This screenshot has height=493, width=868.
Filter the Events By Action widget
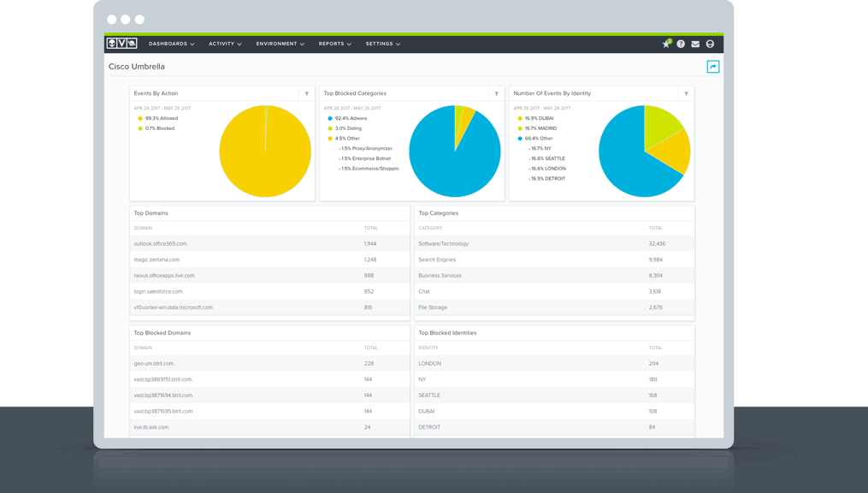click(307, 93)
